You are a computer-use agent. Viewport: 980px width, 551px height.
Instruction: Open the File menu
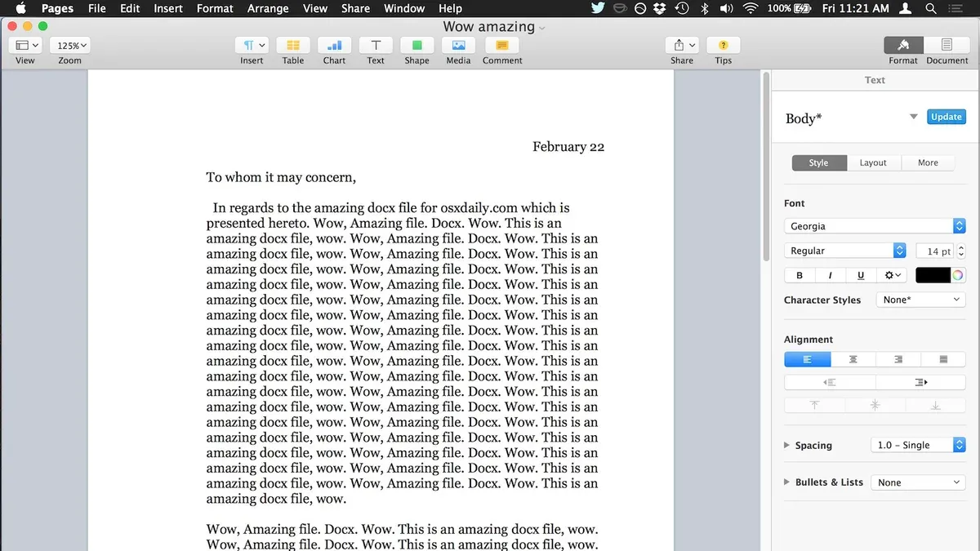97,8
